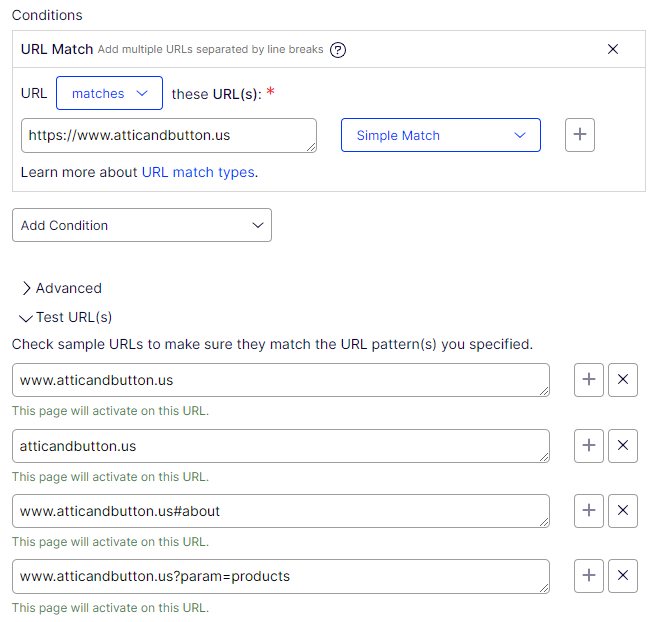Add another URL pattern with plus button
The width and height of the screenshot is (655, 622).
pos(580,135)
